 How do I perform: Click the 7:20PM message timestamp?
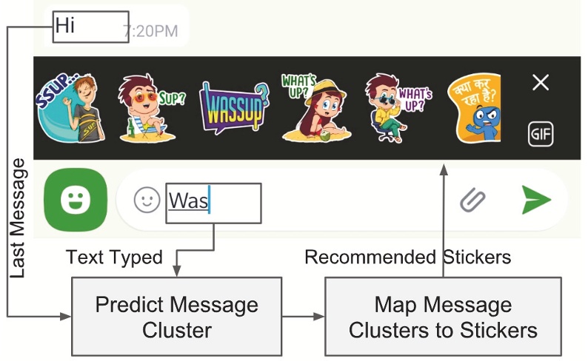coord(150,31)
